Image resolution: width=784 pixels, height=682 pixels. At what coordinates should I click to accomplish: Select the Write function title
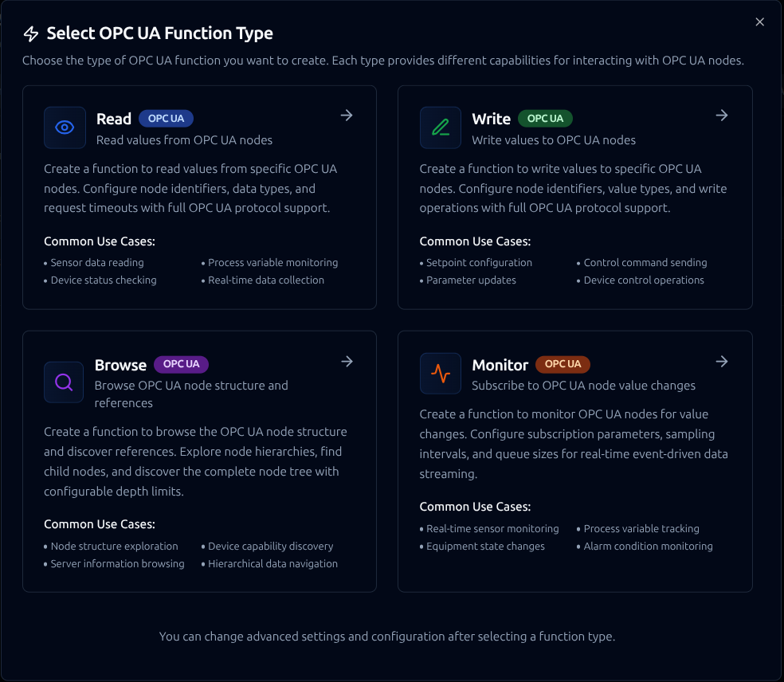(491, 119)
